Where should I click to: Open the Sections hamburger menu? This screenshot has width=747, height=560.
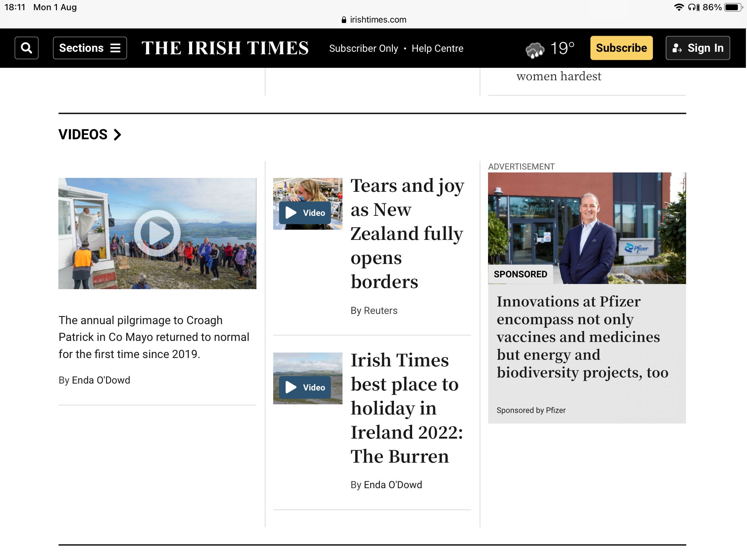(x=90, y=48)
